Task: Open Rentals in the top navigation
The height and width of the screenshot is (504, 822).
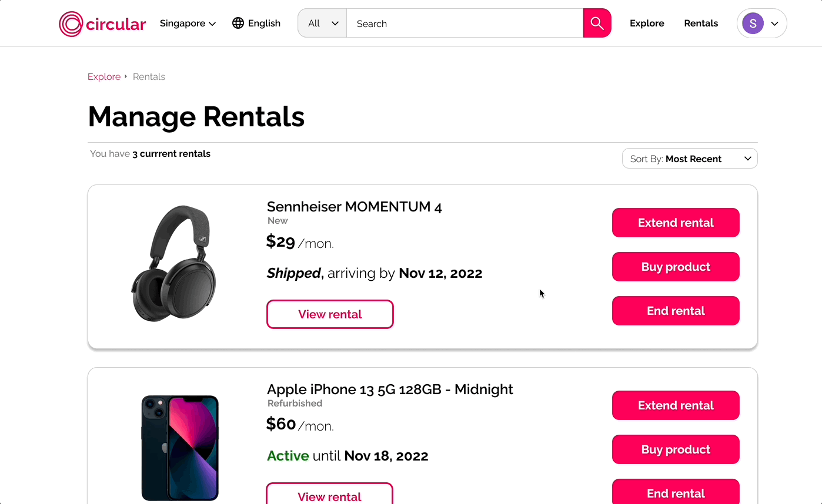Action: (701, 23)
